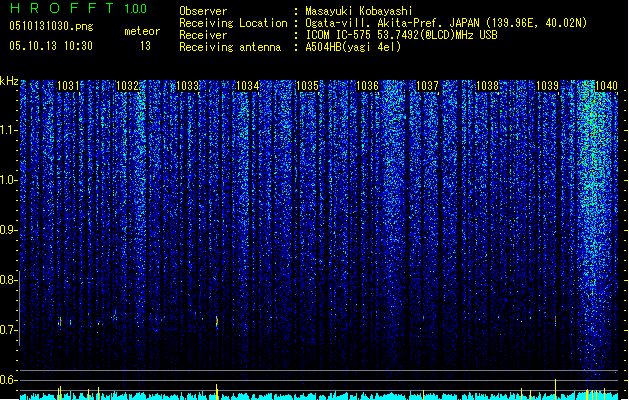Click the 'Receiving Location' label
Image resolution: width=629 pixels, height=400 pixels.
pyautogui.click(x=233, y=23)
